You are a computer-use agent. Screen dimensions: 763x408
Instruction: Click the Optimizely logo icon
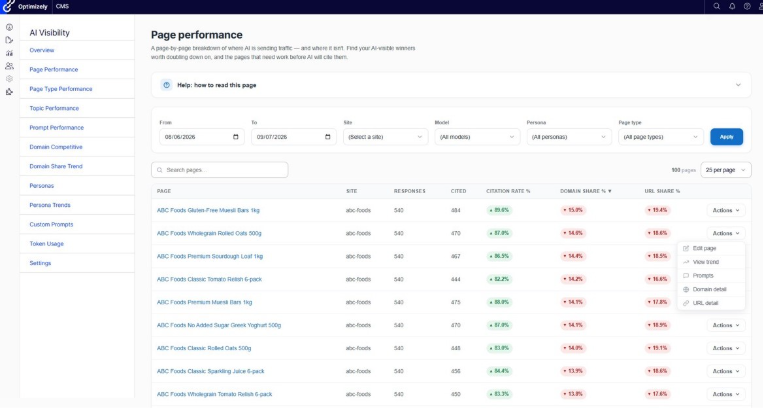tap(8, 6)
